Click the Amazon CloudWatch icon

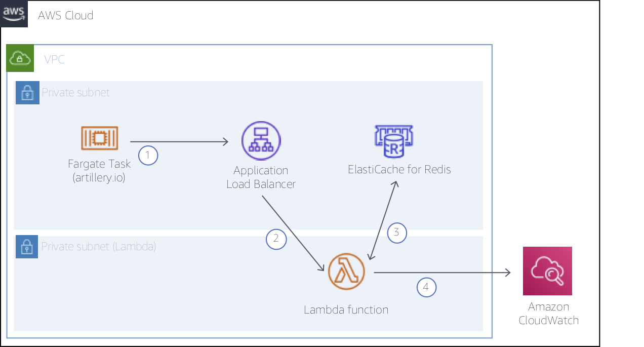pos(547,271)
